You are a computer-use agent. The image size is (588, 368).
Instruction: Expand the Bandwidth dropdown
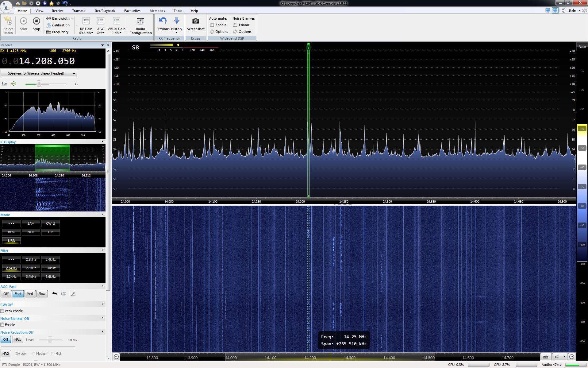[x=72, y=18]
